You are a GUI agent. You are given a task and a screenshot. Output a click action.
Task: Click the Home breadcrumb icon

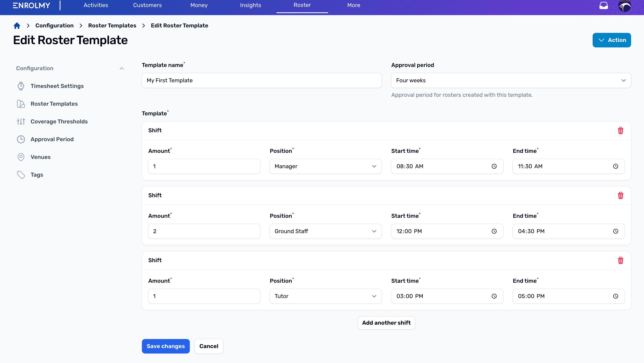17,26
